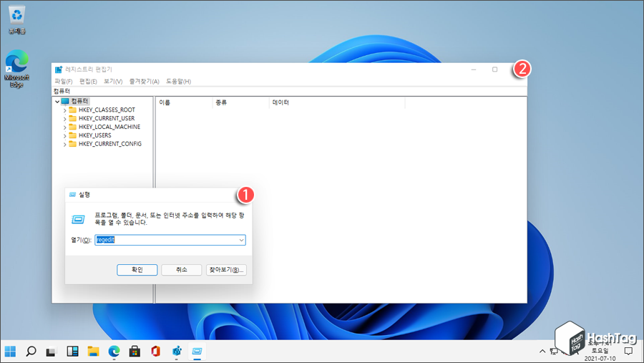Sort by 이름 column header

coord(184,102)
